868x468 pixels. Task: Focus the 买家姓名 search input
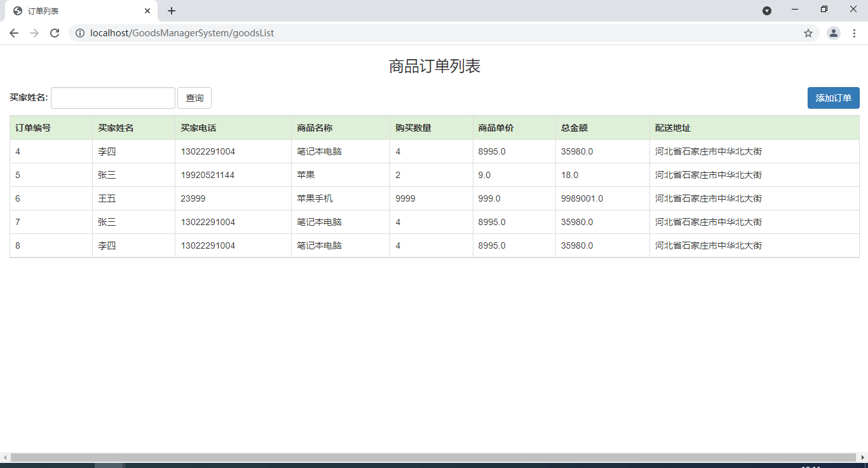click(x=113, y=98)
